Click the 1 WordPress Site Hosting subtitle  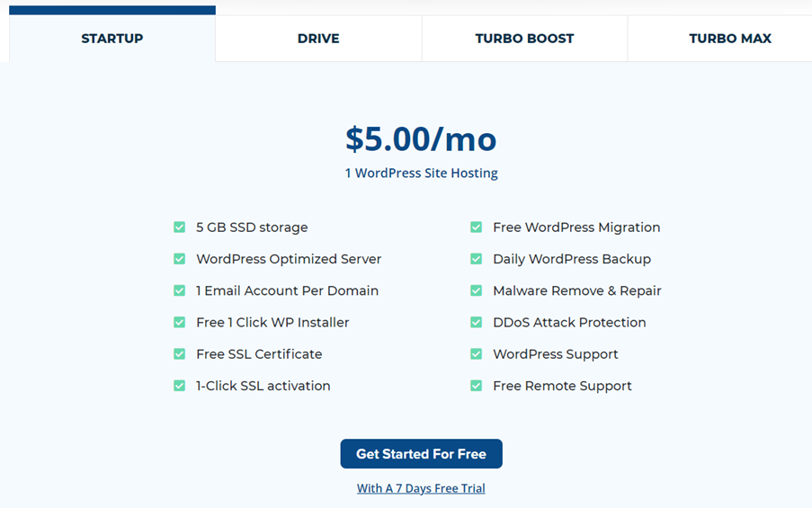point(421,173)
